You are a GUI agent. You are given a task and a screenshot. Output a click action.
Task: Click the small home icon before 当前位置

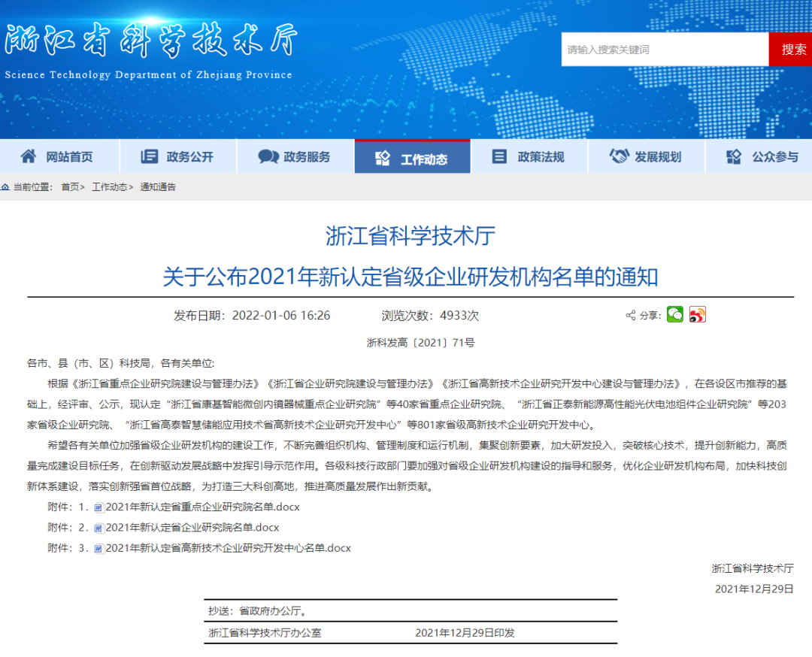coord(5,187)
